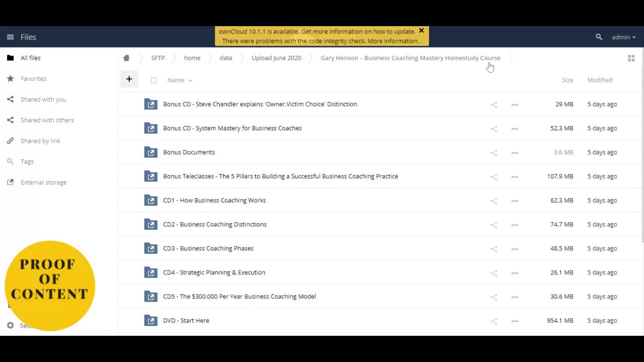Open more actions for CD5 folder
The height and width of the screenshot is (362, 644).
(x=515, y=297)
